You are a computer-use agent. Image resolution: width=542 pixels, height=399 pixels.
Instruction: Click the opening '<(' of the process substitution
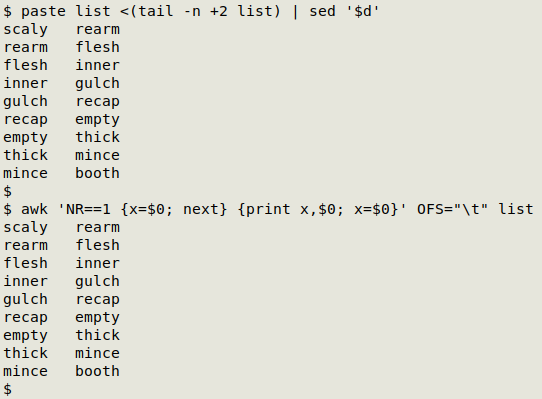(x=129, y=11)
